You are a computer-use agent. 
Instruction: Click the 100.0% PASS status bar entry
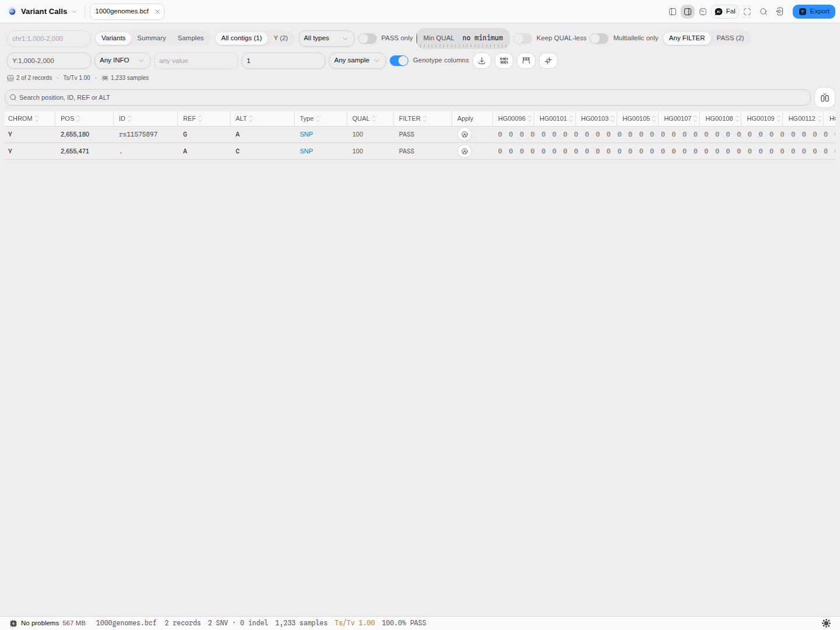(404, 624)
